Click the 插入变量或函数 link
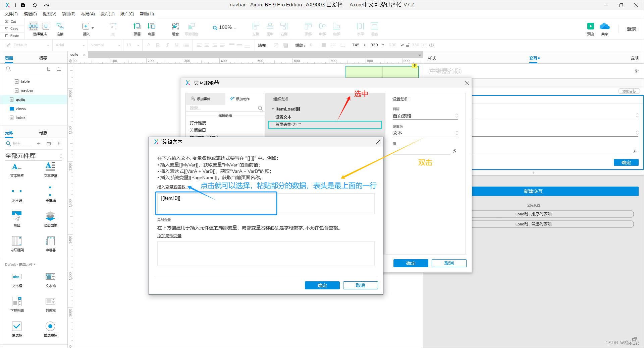This screenshot has width=644, height=348. [x=172, y=187]
